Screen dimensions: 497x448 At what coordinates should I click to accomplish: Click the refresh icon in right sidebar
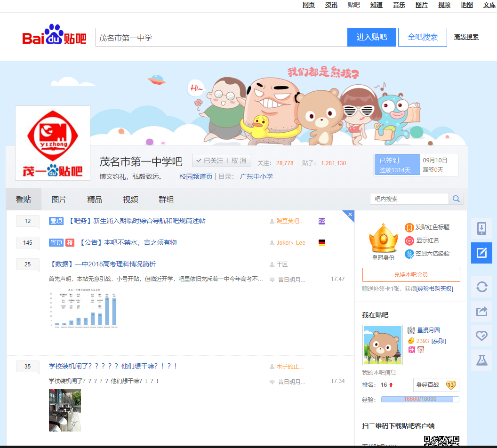point(481,287)
